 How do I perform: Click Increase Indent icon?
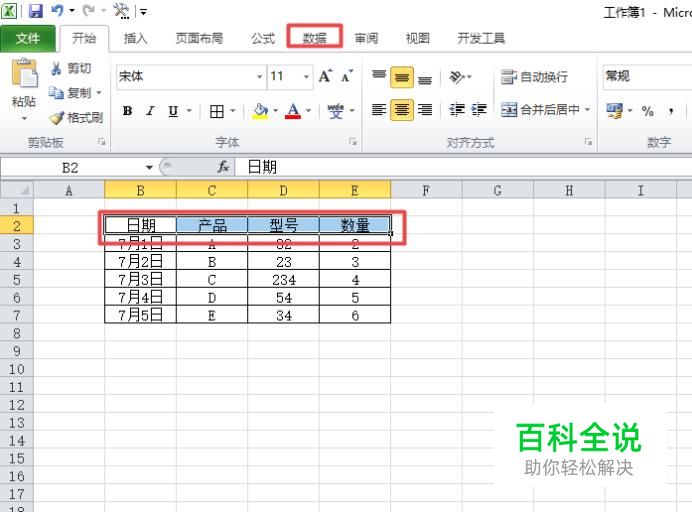479,109
